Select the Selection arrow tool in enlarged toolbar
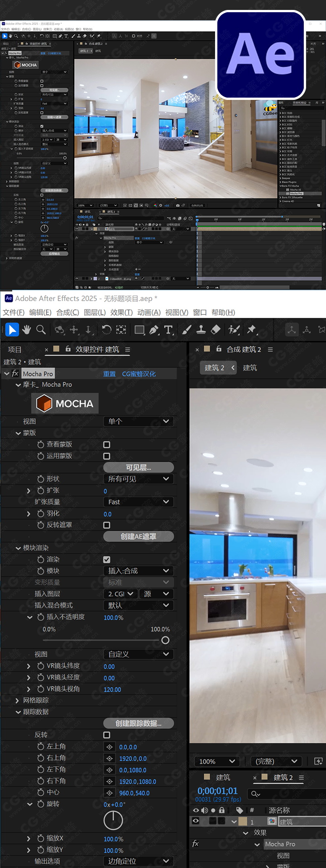 [12, 330]
